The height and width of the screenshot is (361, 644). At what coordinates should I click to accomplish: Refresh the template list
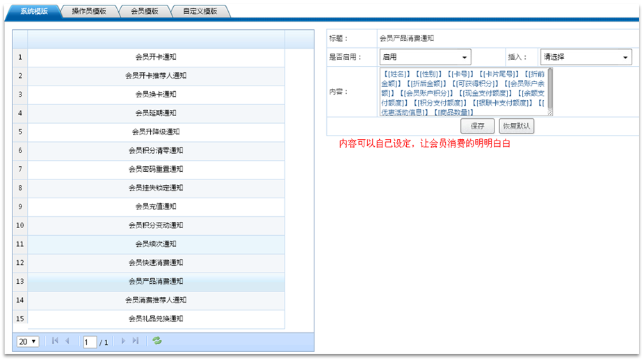(157, 341)
